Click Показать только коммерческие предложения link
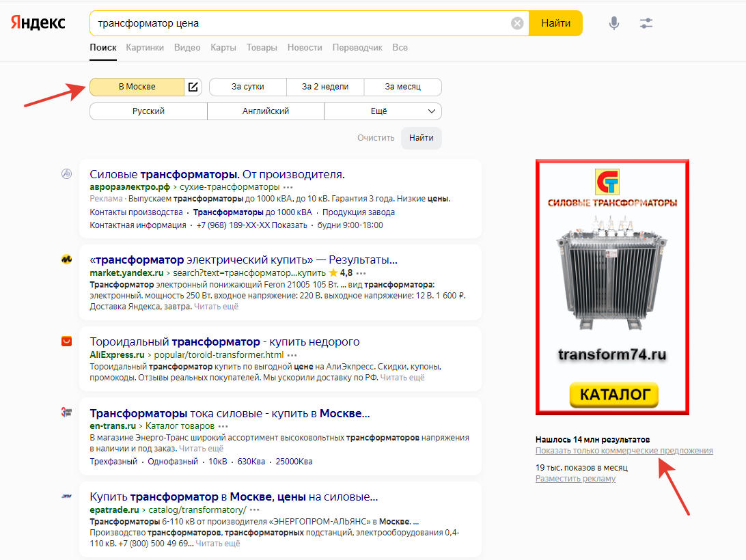 point(624,451)
